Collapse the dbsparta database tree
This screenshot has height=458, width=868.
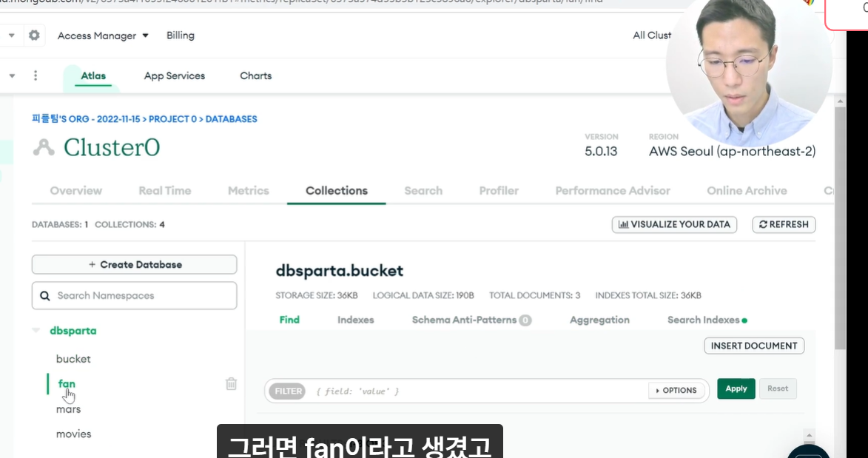(36, 331)
